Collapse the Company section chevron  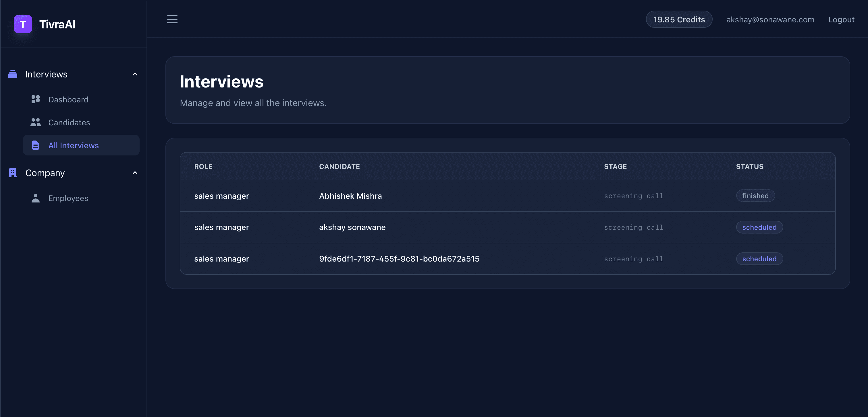(x=135, y=173)
